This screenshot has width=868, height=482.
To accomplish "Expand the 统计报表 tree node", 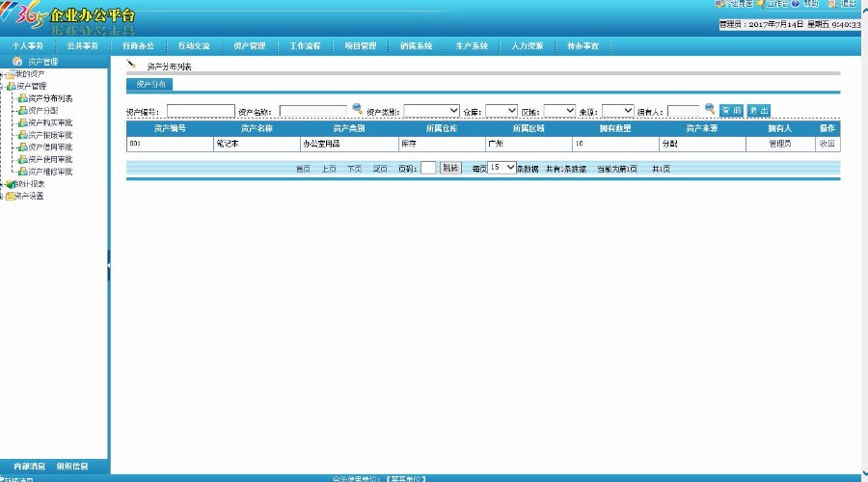I will click(x=2, y=184).
